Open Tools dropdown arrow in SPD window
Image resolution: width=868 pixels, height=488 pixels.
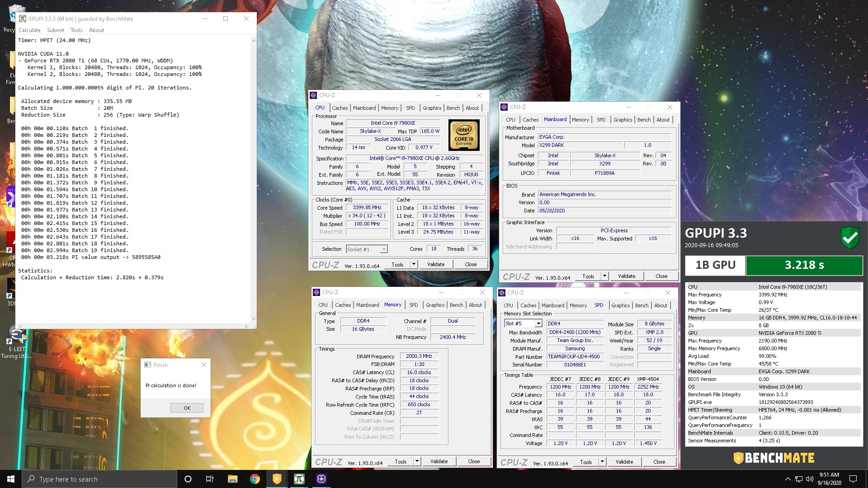tap(602, 462)
